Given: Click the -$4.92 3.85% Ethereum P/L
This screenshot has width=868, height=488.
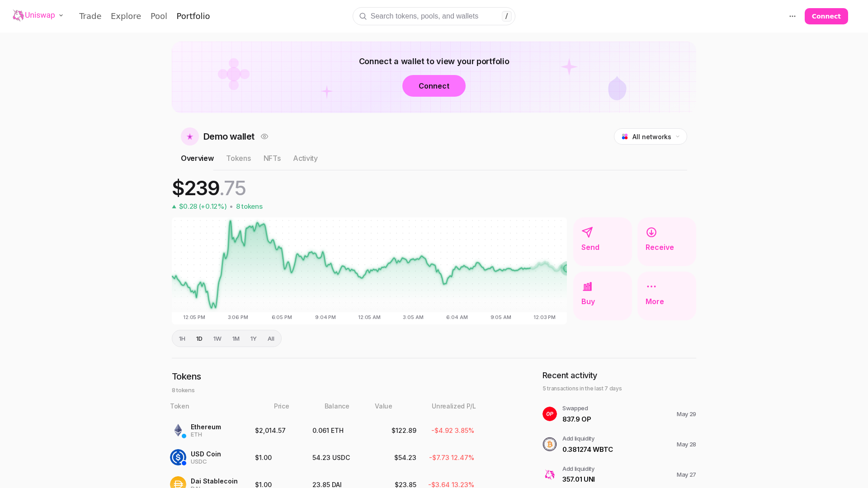Looking at the screenshot, I should pyautogui.click(x=453, y=431).
